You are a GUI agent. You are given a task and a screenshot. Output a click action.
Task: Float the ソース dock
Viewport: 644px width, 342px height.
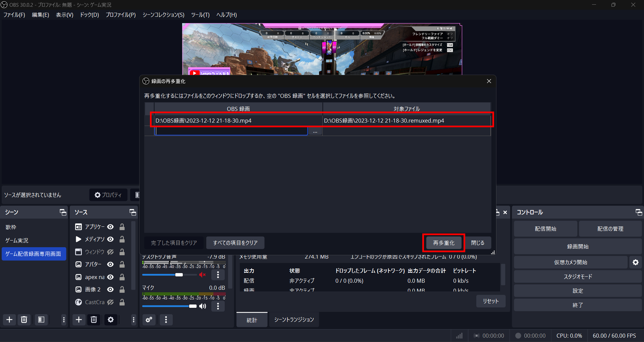pos(133,212)
